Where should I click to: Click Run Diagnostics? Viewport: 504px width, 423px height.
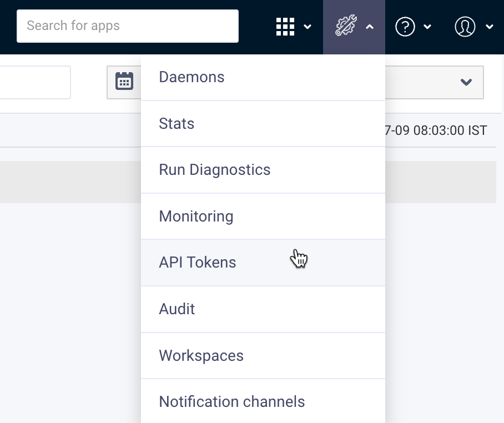215,170
